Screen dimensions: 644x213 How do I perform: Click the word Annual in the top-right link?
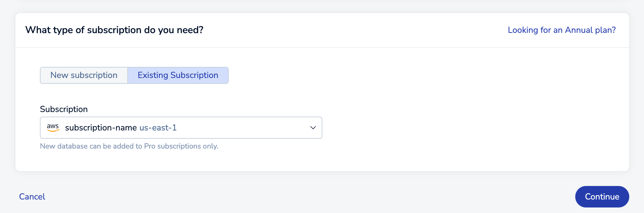579,30
